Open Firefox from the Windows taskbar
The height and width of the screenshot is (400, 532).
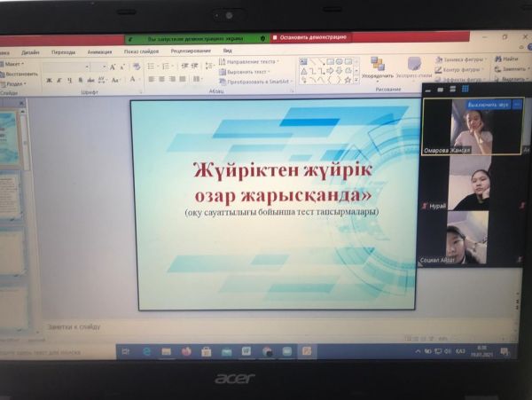coord(186,352)
